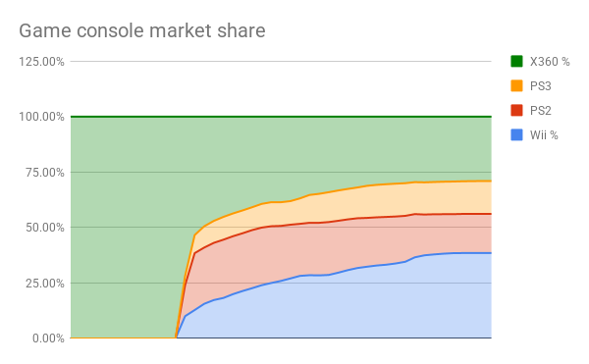Screen dimensions: 589x364
Task: Click the 100.00% axis label
Action: tap(41, 117)
